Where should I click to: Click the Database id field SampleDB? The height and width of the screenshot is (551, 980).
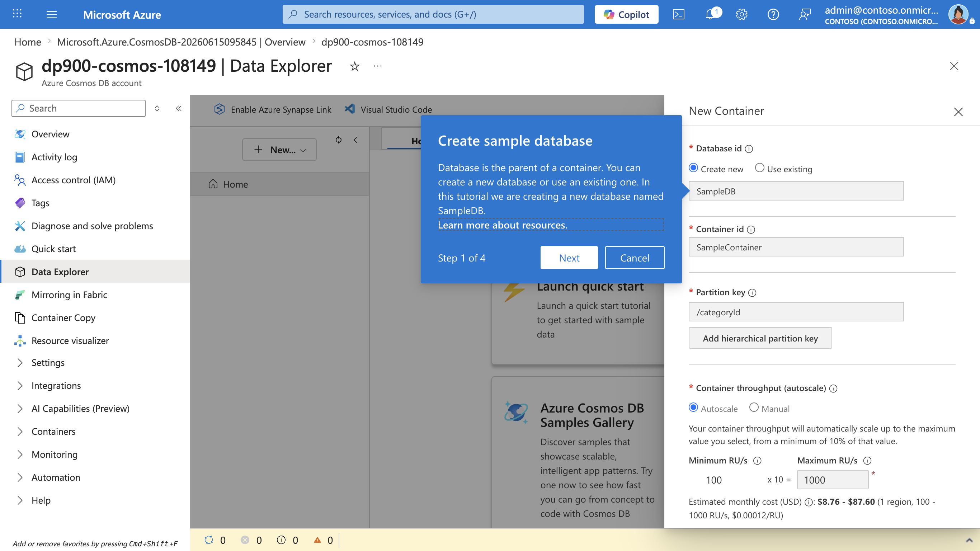pyautogui.click(x=796, y=191)
